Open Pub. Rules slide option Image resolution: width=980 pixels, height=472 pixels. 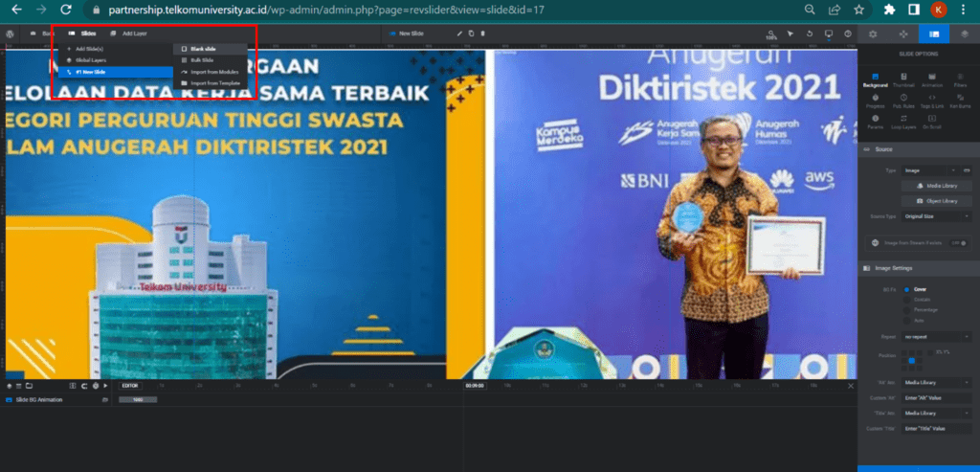click(x=903, y=101)
